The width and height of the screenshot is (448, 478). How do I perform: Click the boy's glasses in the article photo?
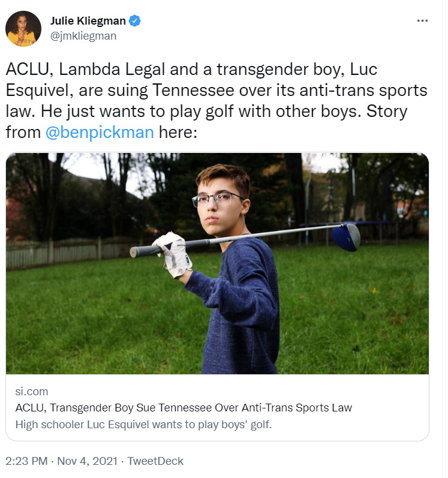(217, 199)
